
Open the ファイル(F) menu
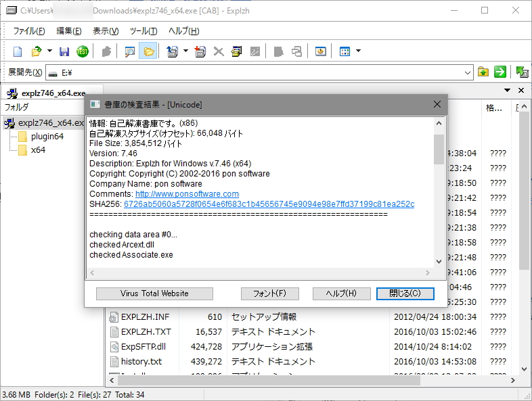pyautogui.click(x=29, y=31)
